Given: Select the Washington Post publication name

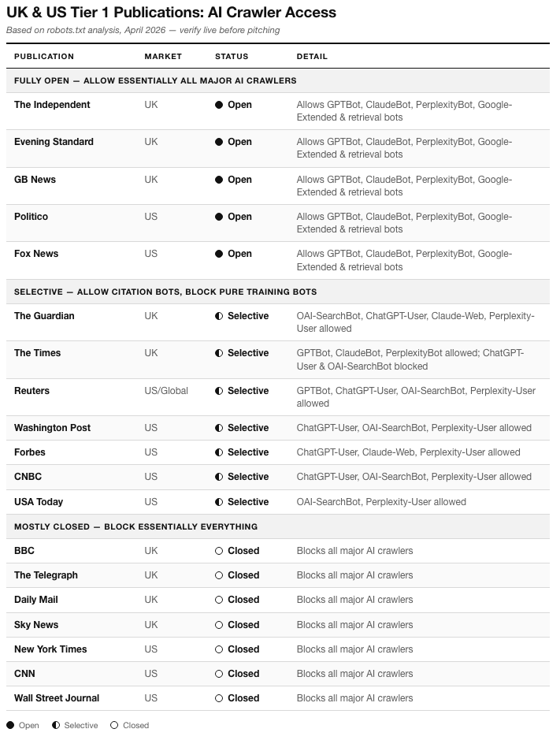Looking at the screenshot, I should click(x=52, y=428).
